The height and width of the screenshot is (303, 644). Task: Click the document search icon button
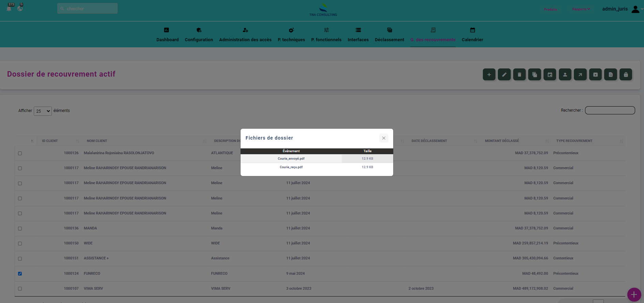[610, 75]
